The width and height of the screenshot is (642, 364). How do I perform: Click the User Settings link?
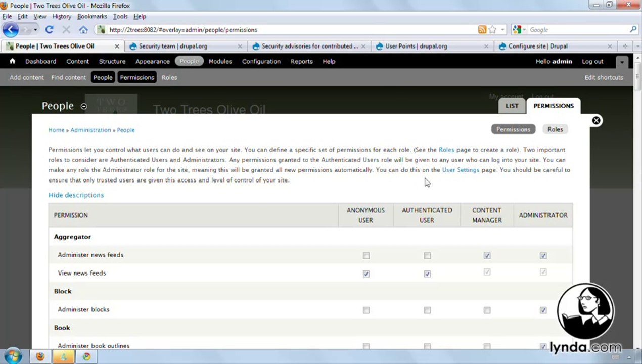pyautogui.click(x=461, y=170)
